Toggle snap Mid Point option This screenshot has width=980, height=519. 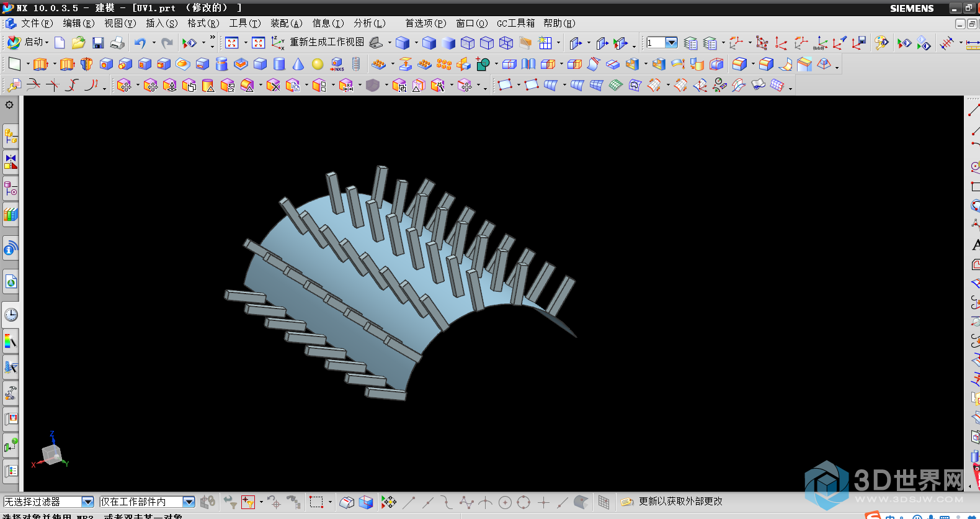click(428, 502)
